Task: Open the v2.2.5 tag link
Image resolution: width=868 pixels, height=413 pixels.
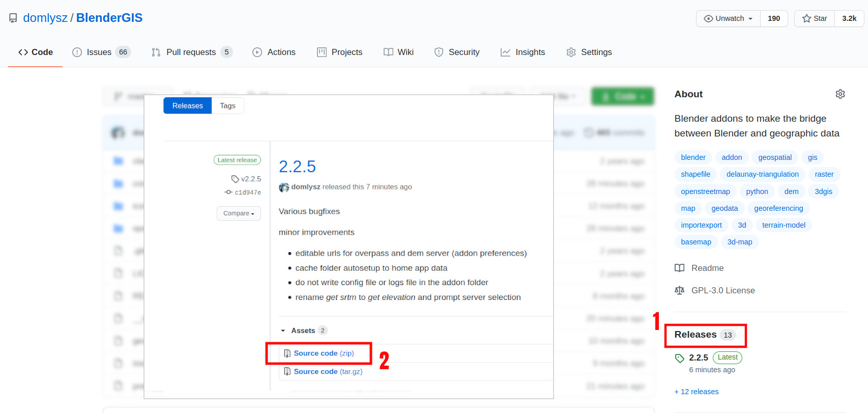Action: 246,179
